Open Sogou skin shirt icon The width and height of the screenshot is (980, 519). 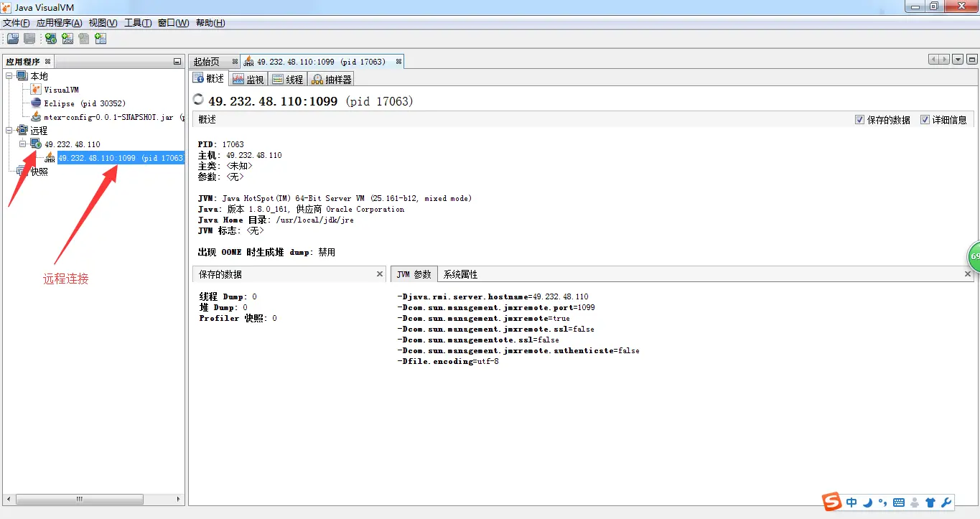click(930, 502)
